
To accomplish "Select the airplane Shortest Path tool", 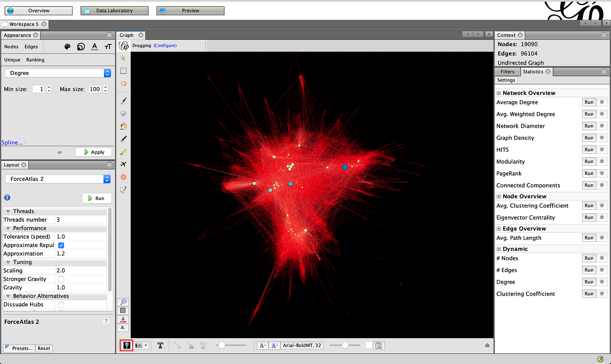I will 124,164.
